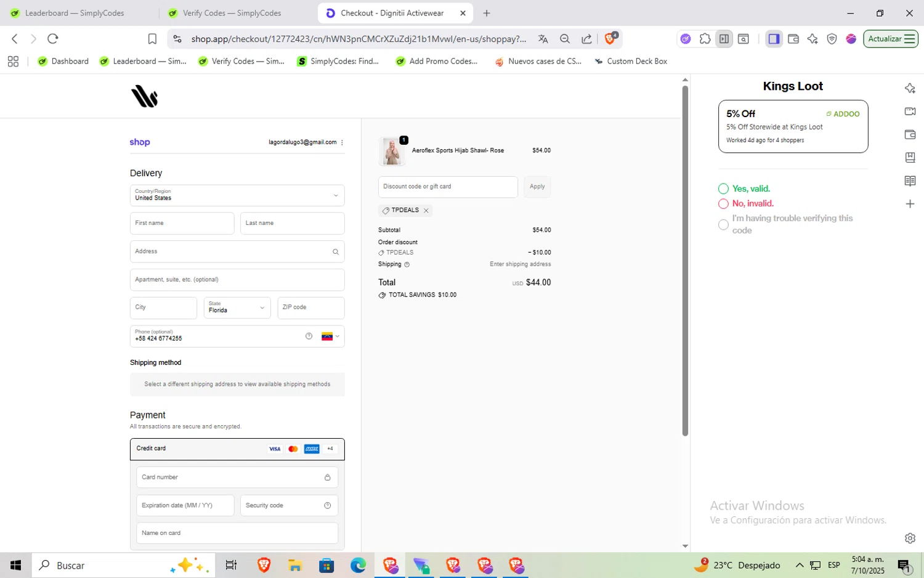924x578 pixels.
Task: Select the 'No, invalid.' radio option
Action: (x=723, y=203)
